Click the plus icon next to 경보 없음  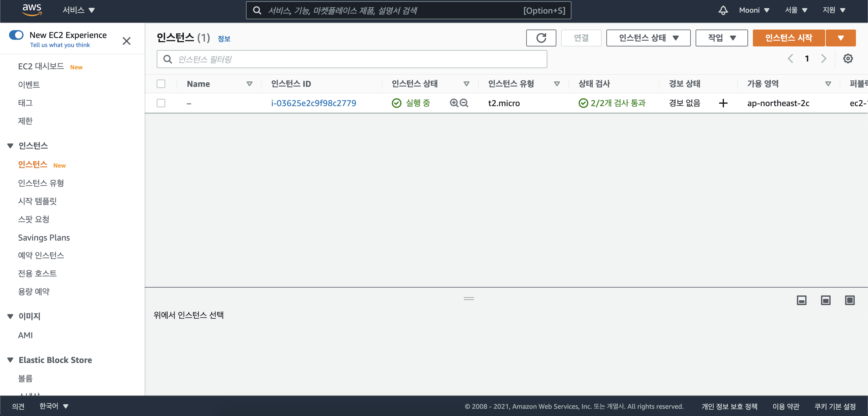tap(723, 103)
